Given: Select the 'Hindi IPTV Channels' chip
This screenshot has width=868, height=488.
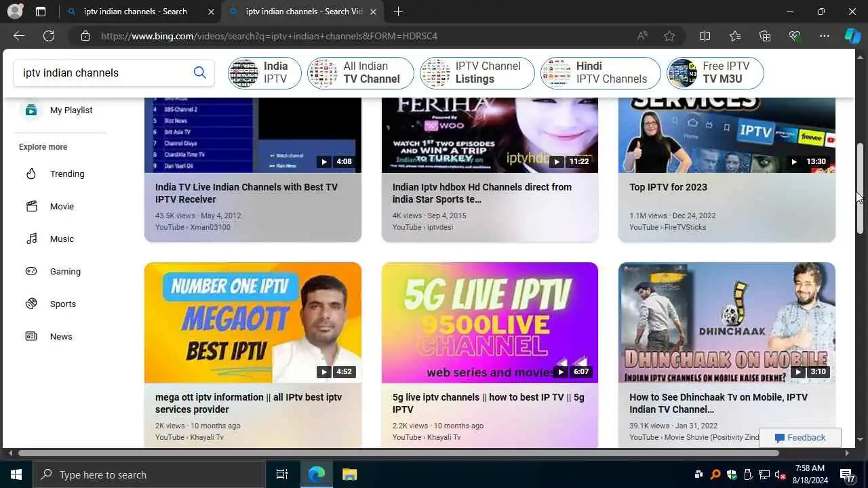Looking at the screenshot, I should point(601,73).
